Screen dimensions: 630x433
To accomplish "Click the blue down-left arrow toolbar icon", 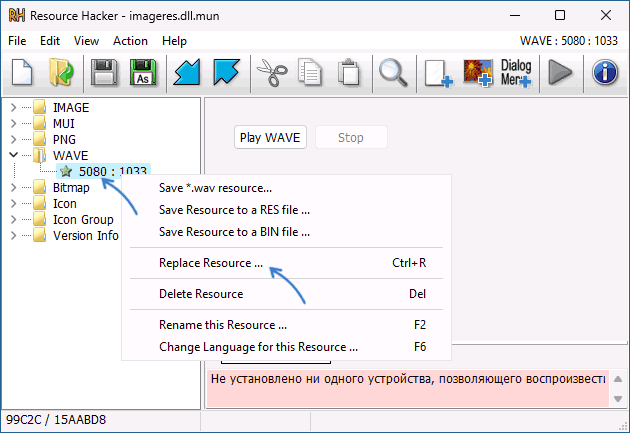I will 187,73.
